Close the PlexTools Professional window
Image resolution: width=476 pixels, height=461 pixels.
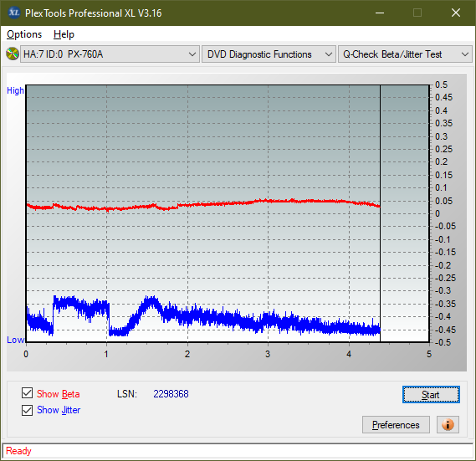pos(455,13)
